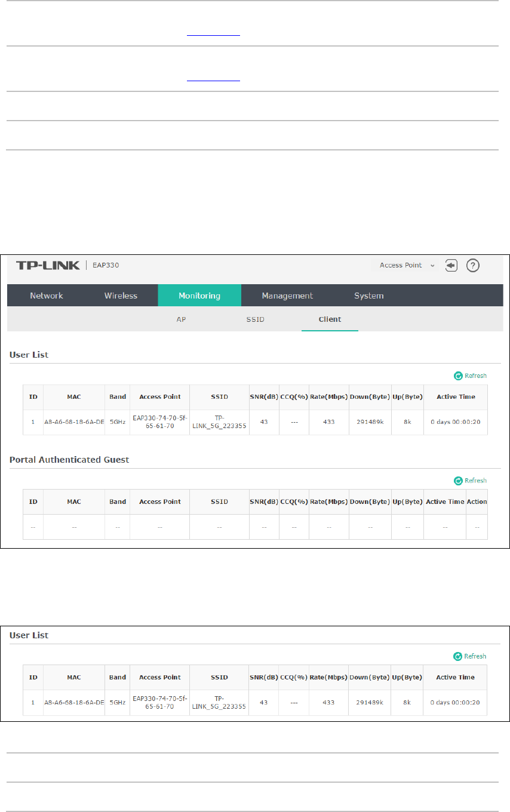Click the 291489k Down value in the upper User List
The width and height of the screenshot is (510, 812).
pyautogui.click(x=370, y=422)
